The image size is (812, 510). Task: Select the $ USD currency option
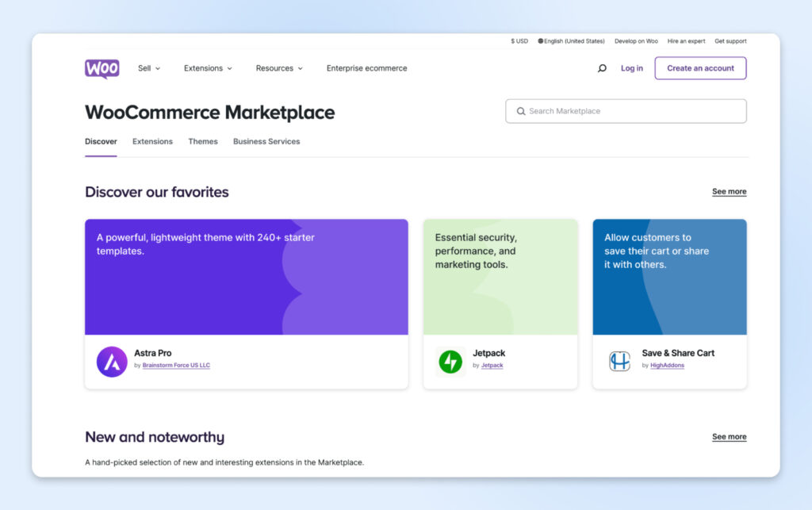(x=519, y=41)
